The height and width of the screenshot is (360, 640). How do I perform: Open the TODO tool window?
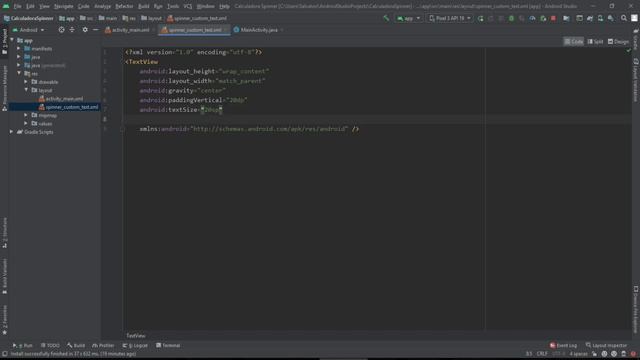coord(50,345)
